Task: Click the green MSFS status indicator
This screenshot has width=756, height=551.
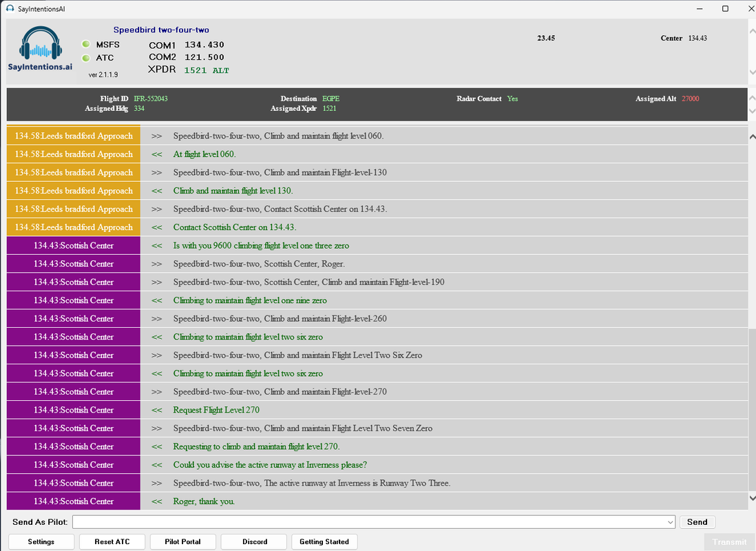Action: pyautogui.click(x=86, y=44)
